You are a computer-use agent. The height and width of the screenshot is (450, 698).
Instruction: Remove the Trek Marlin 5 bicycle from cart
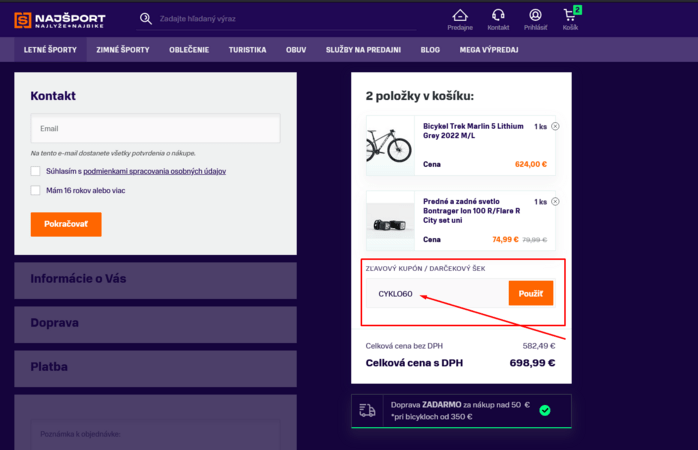[x=555, y=126]
